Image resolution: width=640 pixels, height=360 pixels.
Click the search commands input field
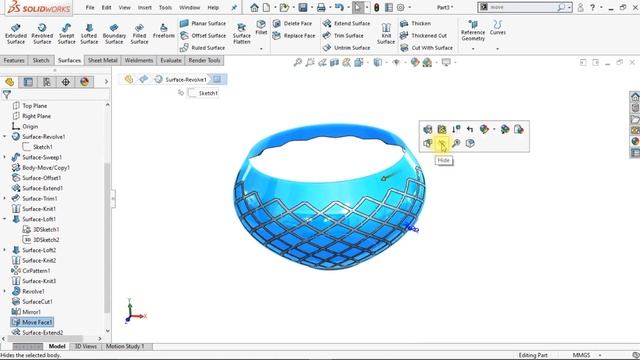tap(522, 7)
